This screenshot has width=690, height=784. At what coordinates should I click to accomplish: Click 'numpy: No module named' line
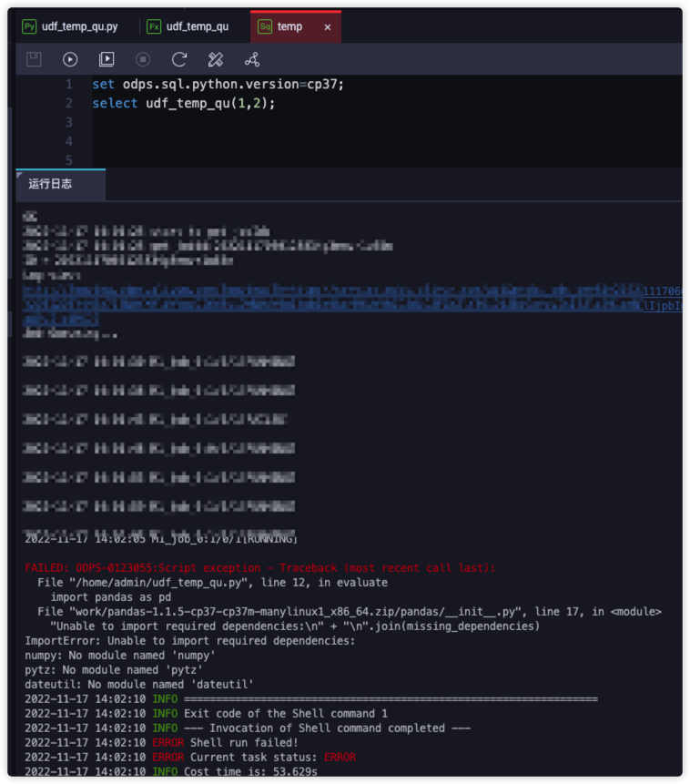[120, 655]
